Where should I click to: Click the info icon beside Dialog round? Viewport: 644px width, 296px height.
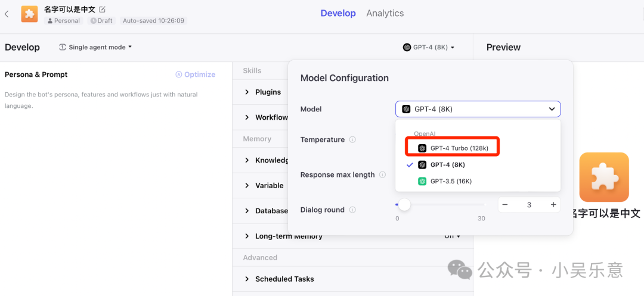tap(352, 210)
